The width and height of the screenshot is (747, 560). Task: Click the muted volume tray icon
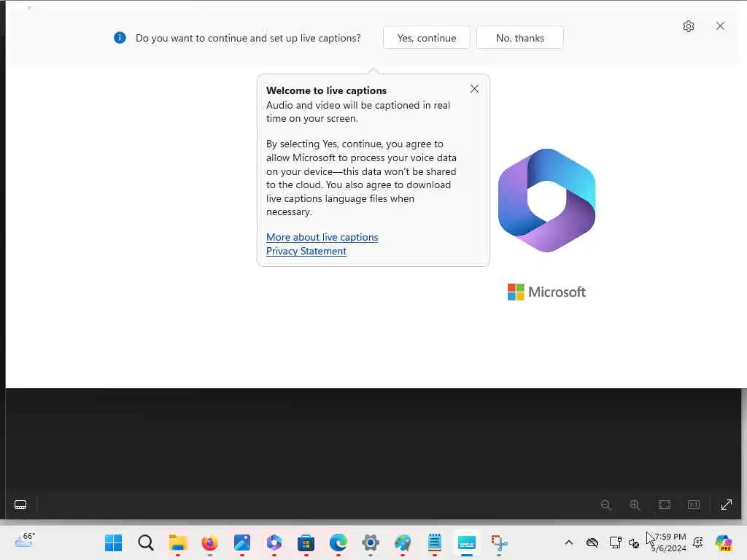[x=634, y=542]
